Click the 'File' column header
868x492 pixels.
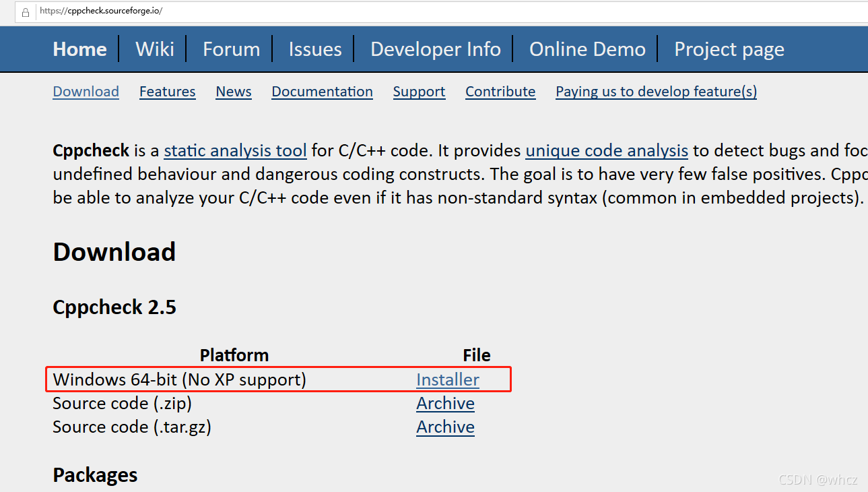(477, 355)
